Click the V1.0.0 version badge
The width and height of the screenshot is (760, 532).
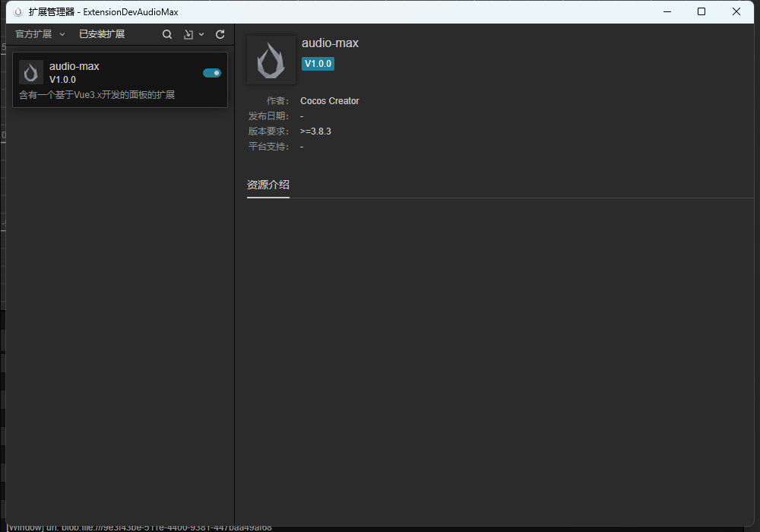(x=318, y=64)
